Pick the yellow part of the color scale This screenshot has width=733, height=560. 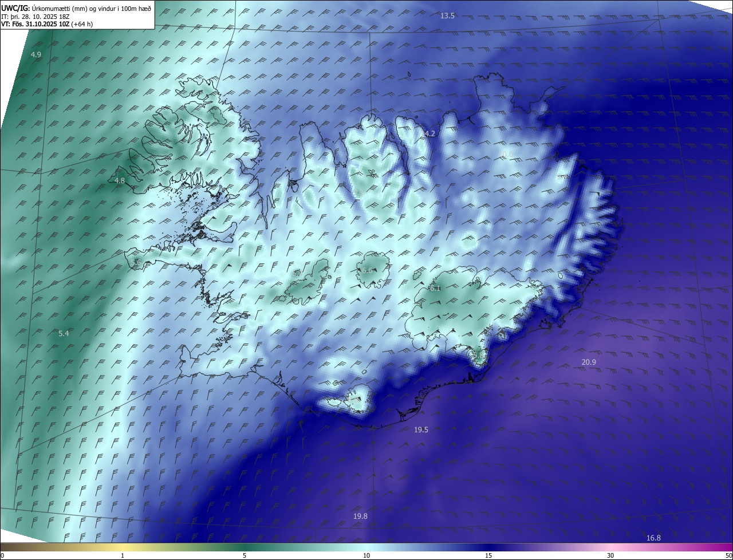pyautogui.click(x=123, y=547)
